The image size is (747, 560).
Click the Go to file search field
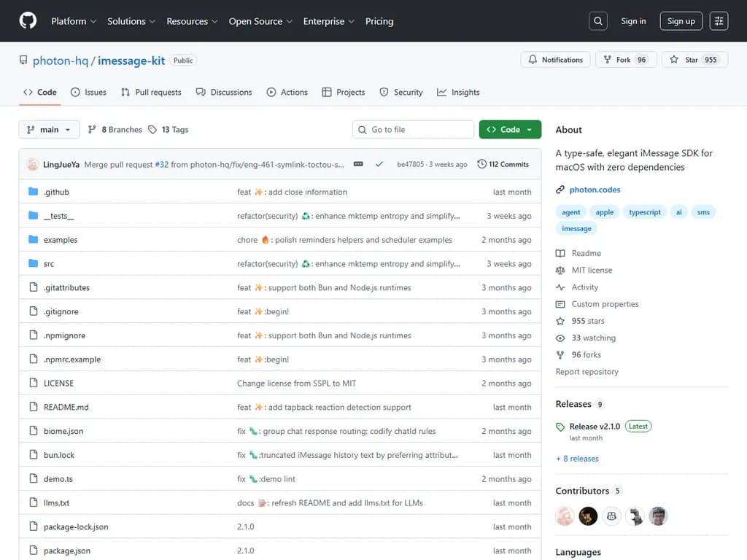(x=413, y=130)
